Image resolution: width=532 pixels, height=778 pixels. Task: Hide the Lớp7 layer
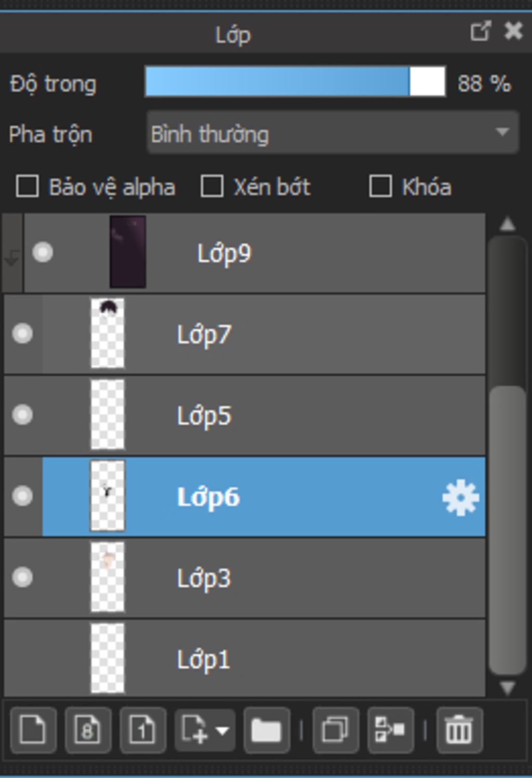[x=22, y=333]
